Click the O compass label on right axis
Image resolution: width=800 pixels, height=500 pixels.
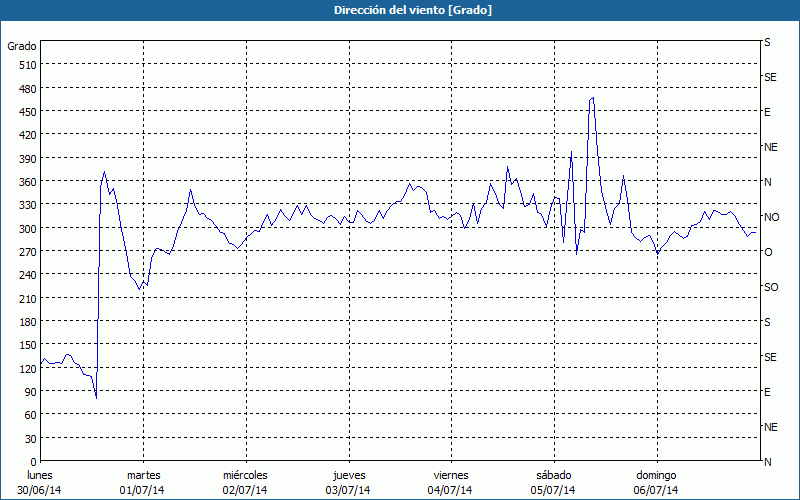[x=768, y=252]
